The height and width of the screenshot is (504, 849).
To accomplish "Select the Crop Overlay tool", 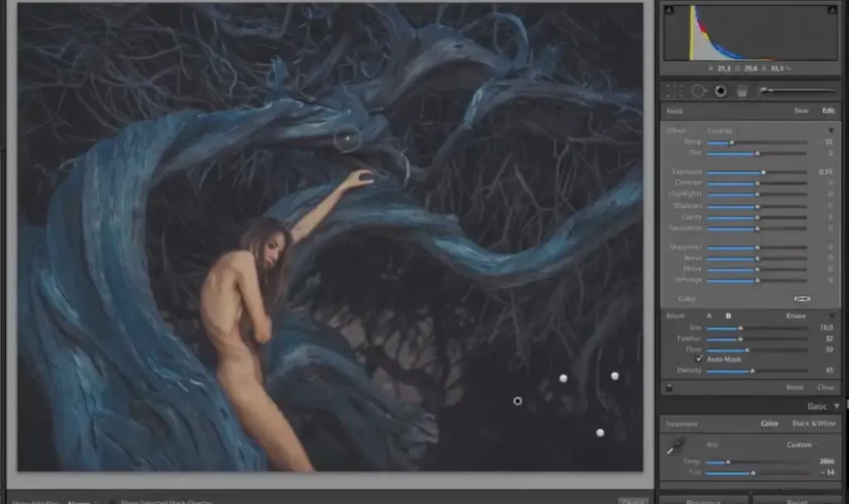I will 674,91.
